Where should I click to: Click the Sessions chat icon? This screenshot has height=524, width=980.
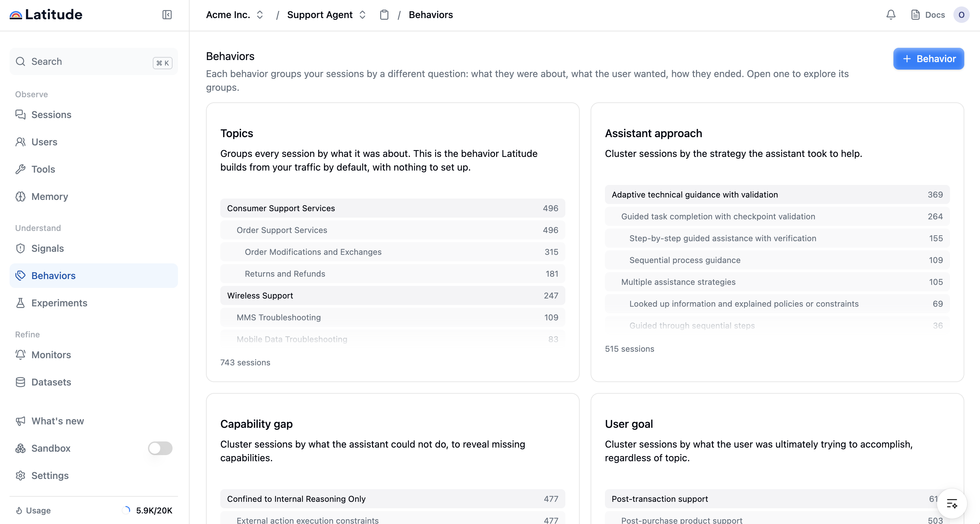20,115
